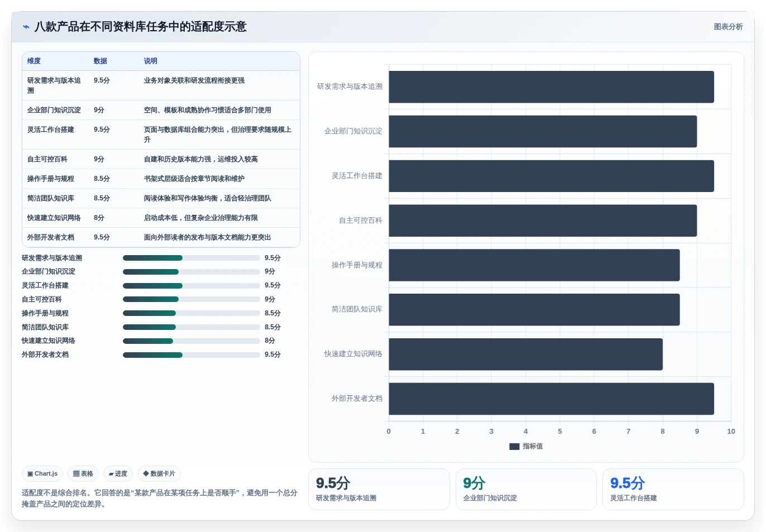Click description 面向外部读者的发布与版本文档能力更突出
Screen dimensions: 766x532
click(208, 237)
